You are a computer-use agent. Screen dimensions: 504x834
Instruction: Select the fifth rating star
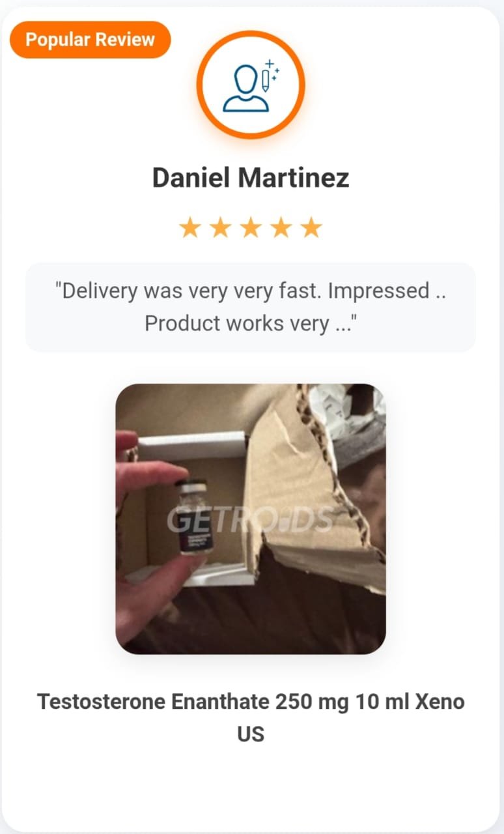coord(312,228)
